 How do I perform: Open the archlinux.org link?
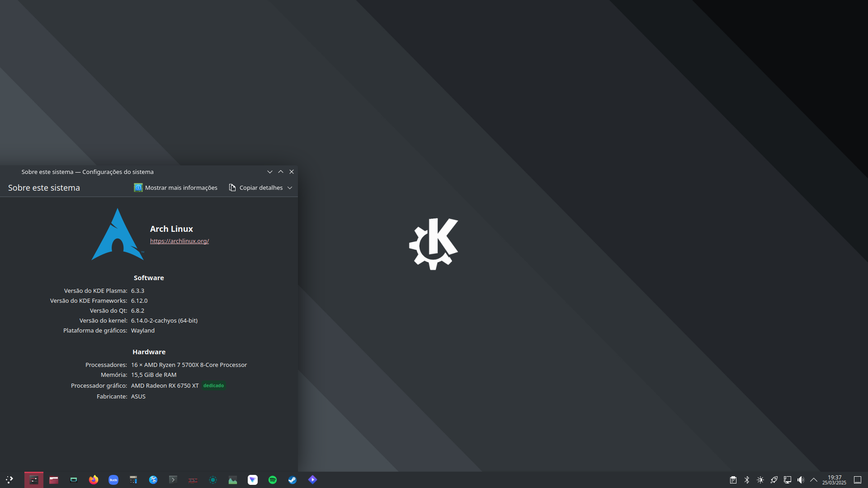click(179, 241)
